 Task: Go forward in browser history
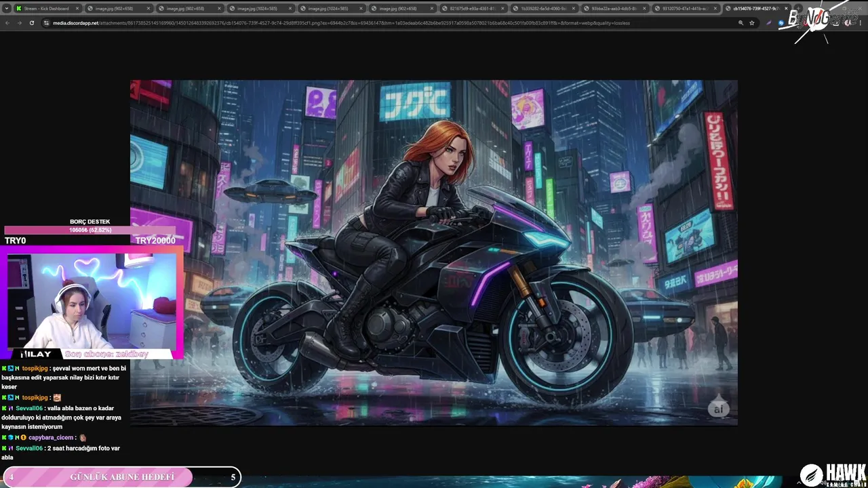pos(19,23)
